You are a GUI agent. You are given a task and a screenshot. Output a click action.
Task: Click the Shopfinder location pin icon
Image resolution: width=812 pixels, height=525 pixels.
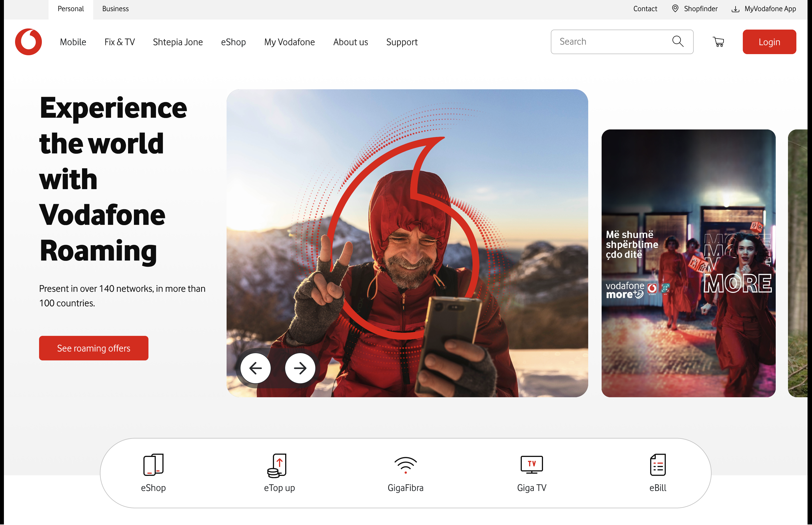pyautogui.click(x=675, y=9)
